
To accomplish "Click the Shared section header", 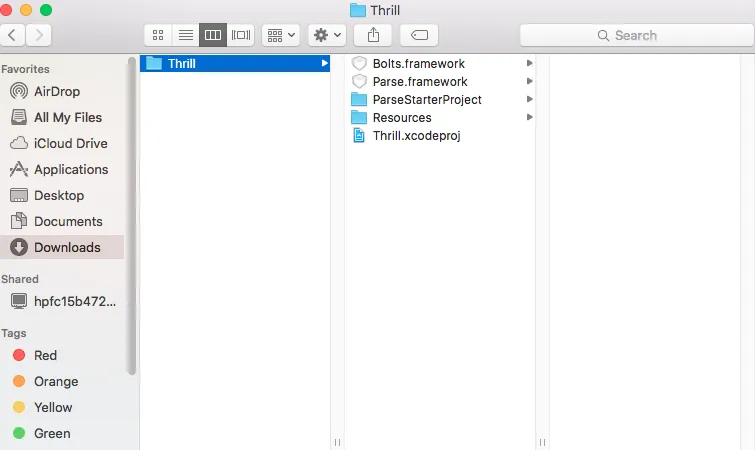I will click(x=20, y=279).
